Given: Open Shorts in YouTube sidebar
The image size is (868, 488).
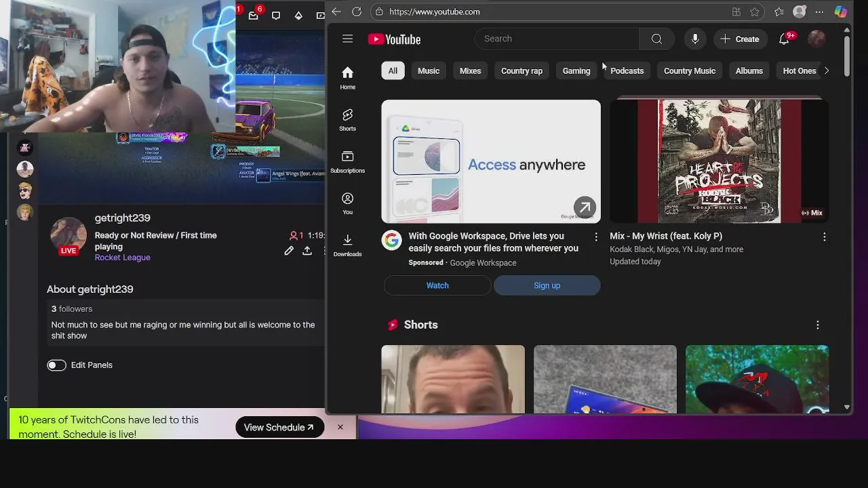Looking at the screenshot, I should pos(347,120).
